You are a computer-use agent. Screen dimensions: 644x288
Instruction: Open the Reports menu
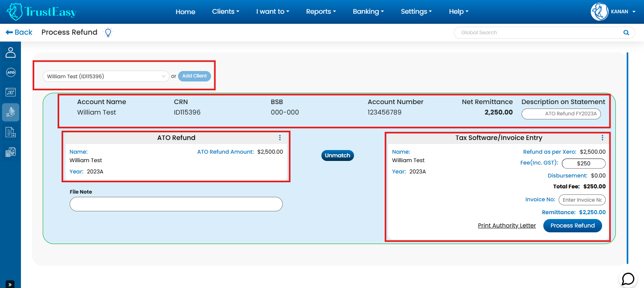(321, 12)
